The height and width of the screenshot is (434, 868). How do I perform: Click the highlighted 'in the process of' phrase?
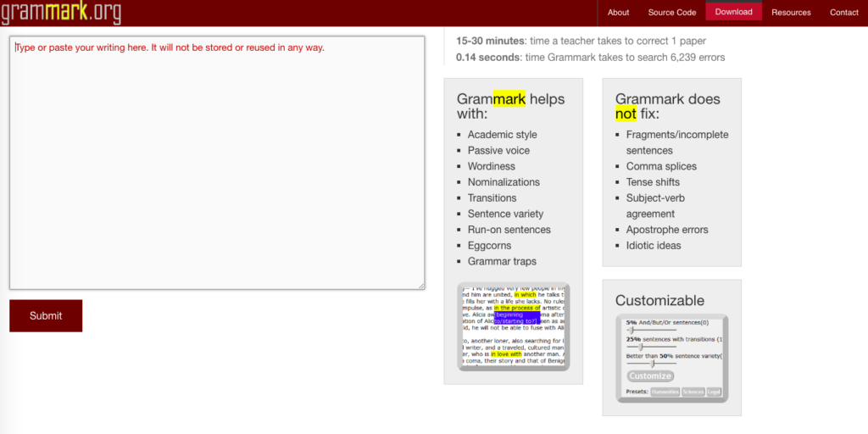(x=517, y=308)
